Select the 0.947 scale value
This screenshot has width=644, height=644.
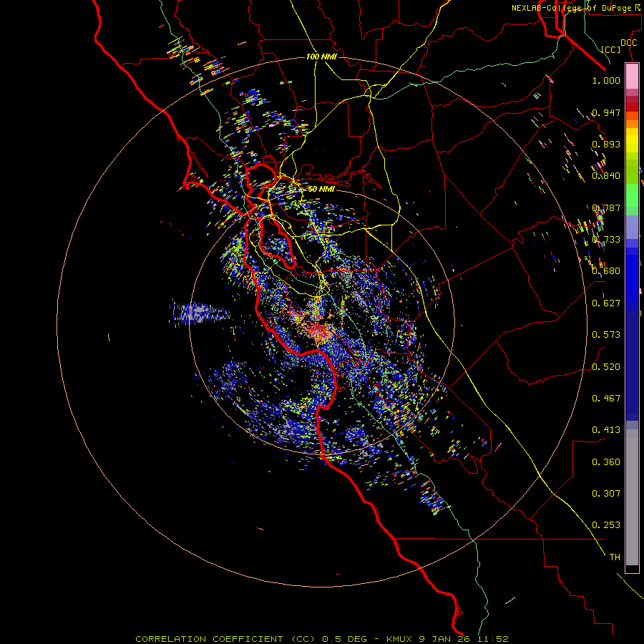pyautogui.click(x=606, y=112)
